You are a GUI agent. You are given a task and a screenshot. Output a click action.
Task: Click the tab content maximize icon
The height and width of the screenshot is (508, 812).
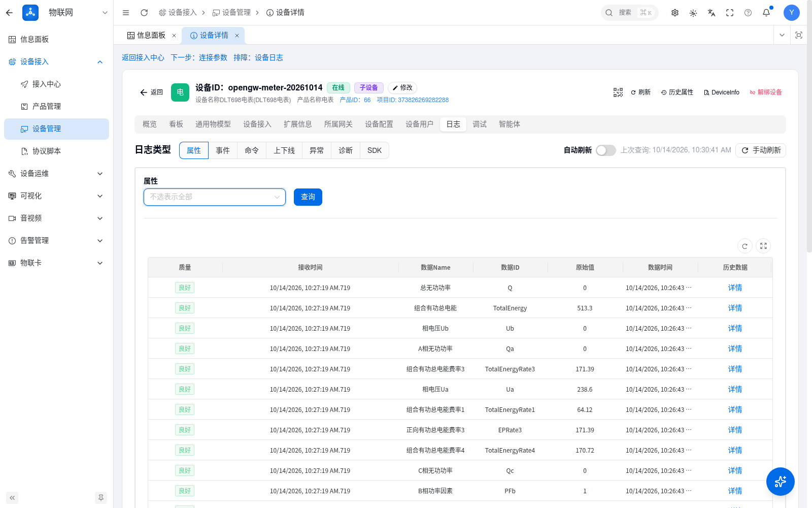pos(799,35)
